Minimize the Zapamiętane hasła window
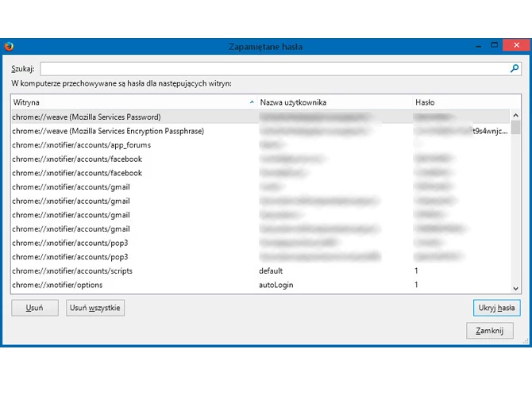Image resolution: width=532 pixels, height=399 pixels. point(478,45)
